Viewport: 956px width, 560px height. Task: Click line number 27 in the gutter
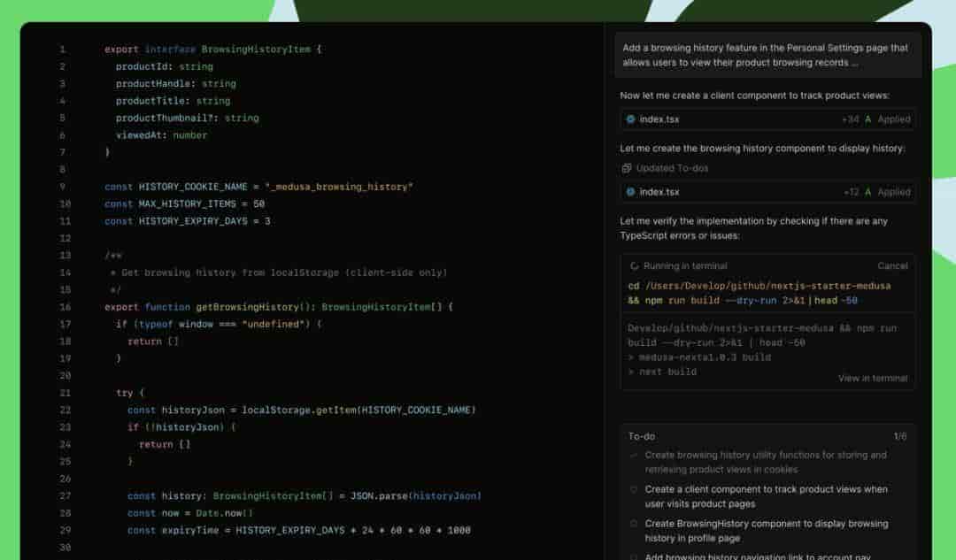pyautogui.click(x=65, y=496)
